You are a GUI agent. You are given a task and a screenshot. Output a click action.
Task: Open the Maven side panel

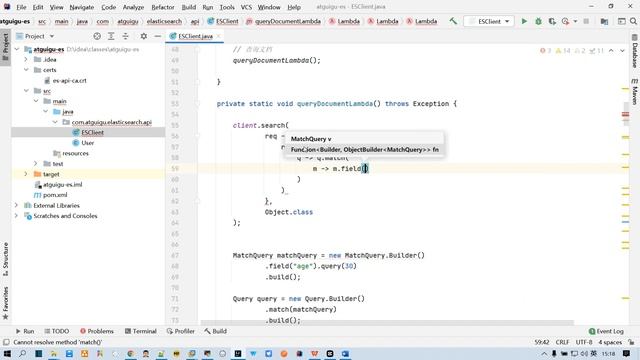coord(635,92)
